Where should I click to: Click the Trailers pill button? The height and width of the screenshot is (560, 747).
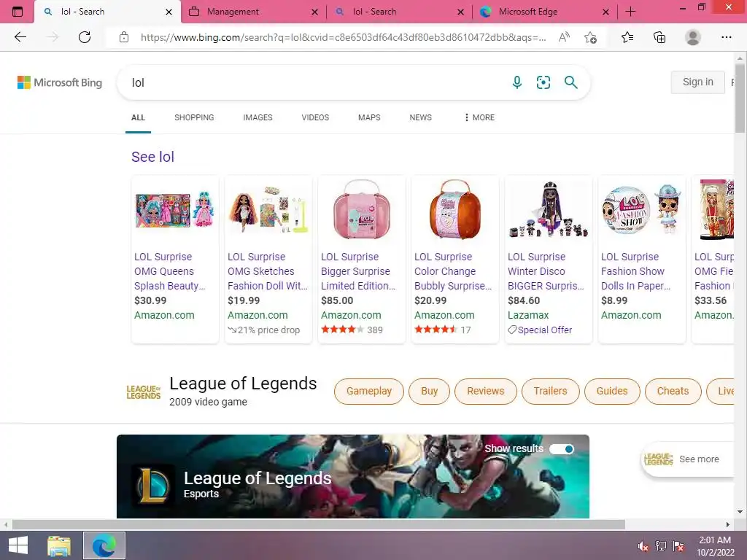pyautogui.click(x=550, y=392)
